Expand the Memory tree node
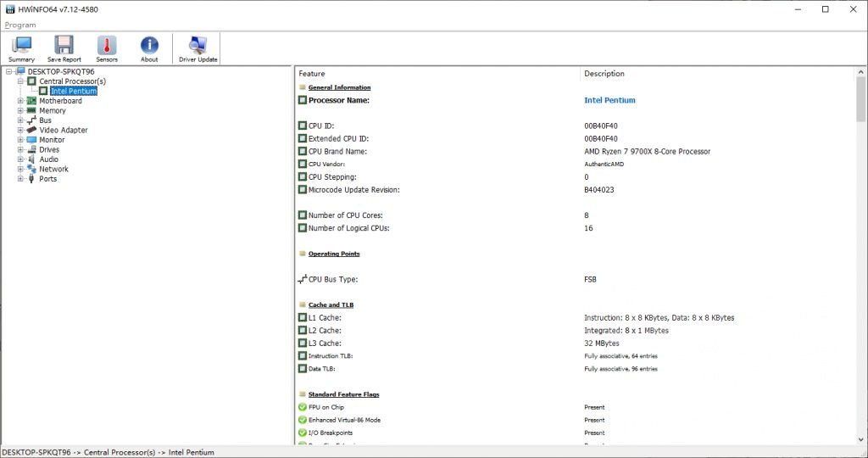 click(19, 111)
